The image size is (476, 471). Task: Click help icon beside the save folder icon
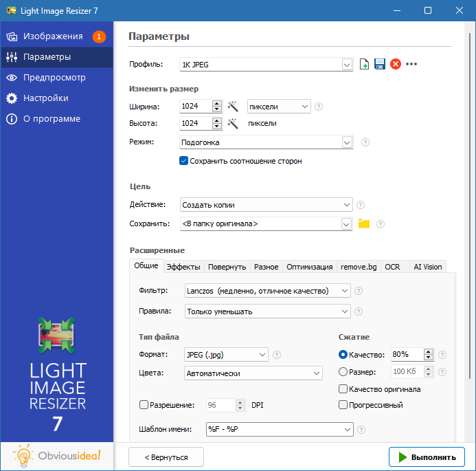point(381,224)
